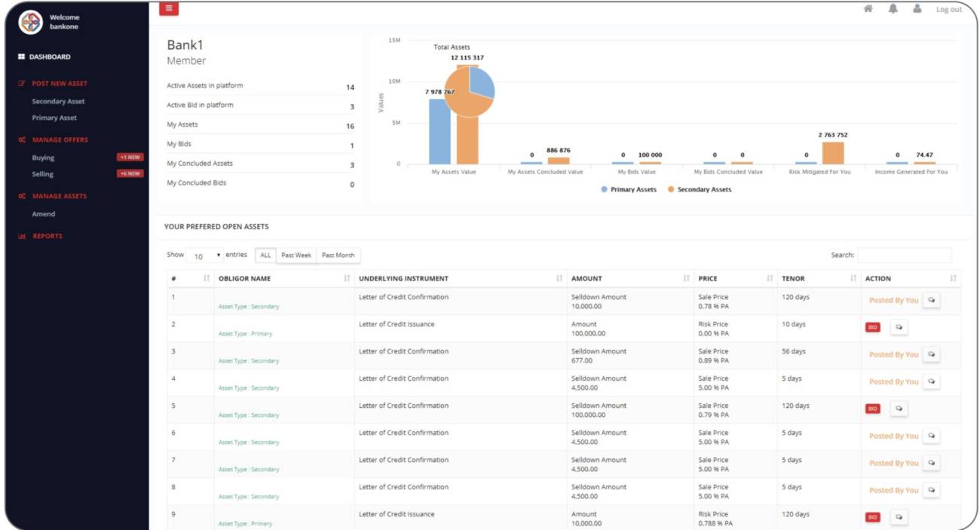Open Dashboard in sidebar
The height and width of the screenshot is (530, 980).
pyautogui.click(x=44, y=57)
